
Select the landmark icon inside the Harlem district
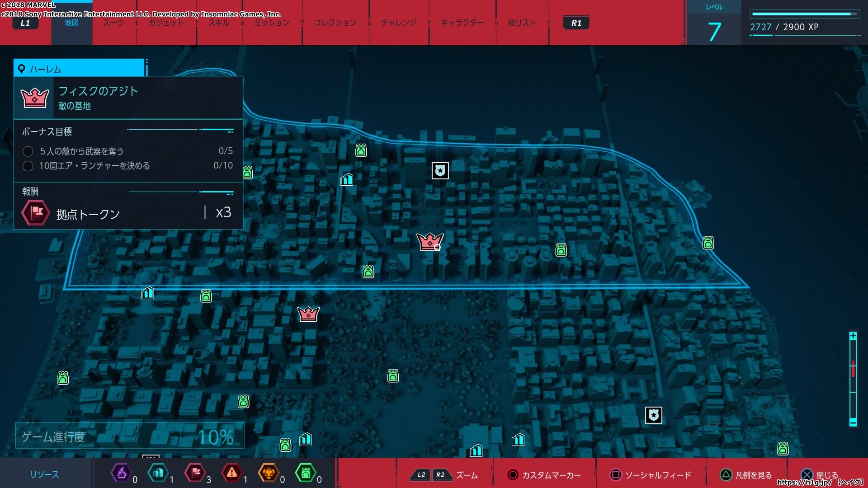[347, 179]
